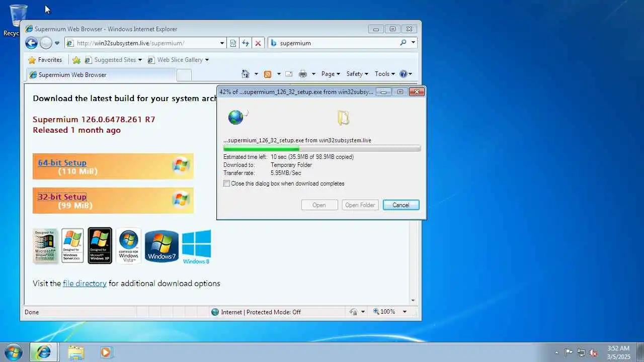
Task: Click the search magnifier icon
Action: (403, 43)
